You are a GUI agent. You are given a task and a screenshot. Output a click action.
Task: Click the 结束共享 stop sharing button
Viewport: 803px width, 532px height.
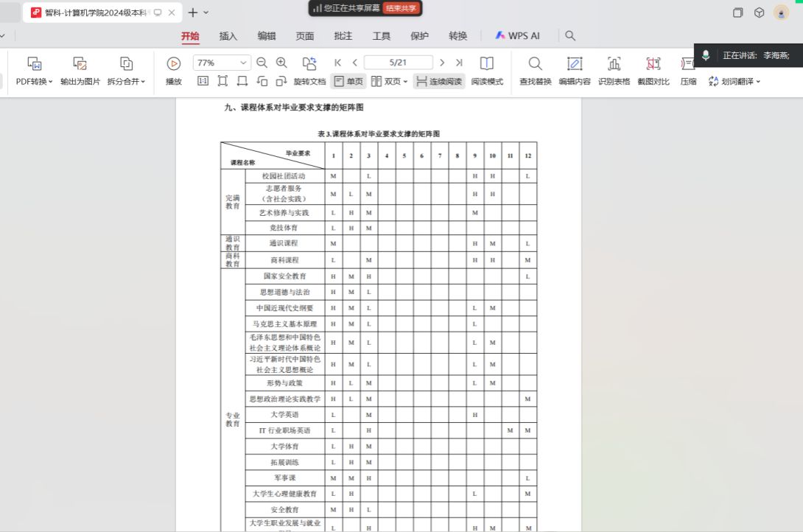pyautogui.click(x=401, y=8)
